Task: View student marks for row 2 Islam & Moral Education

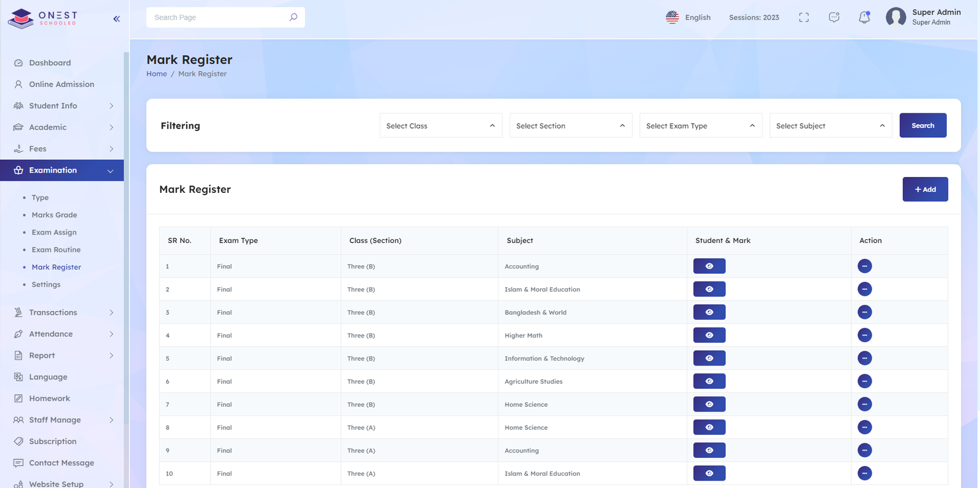Action: click(x=709, y=289)
